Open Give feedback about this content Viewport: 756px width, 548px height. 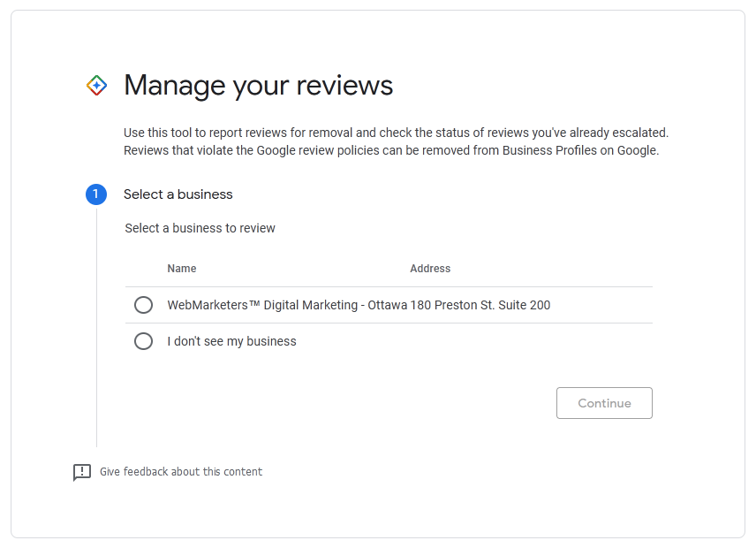(x=182, y=471)
